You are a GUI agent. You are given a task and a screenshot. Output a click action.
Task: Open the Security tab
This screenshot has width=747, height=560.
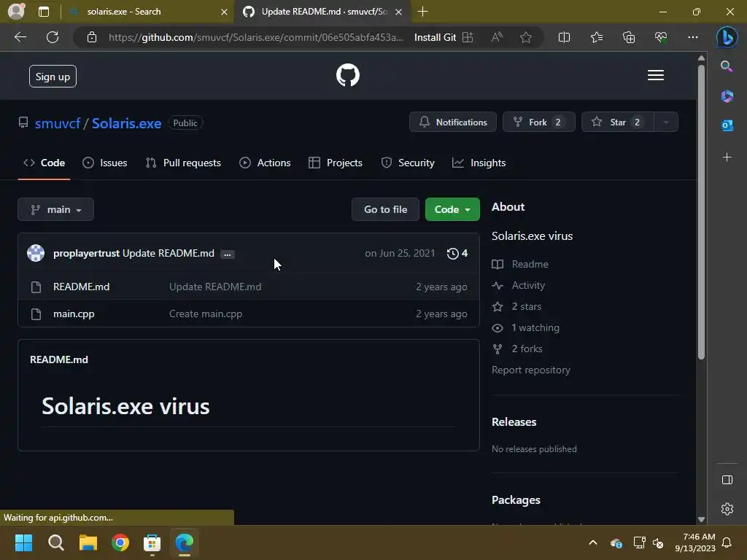pyautogui.click(x=408, y=163)
